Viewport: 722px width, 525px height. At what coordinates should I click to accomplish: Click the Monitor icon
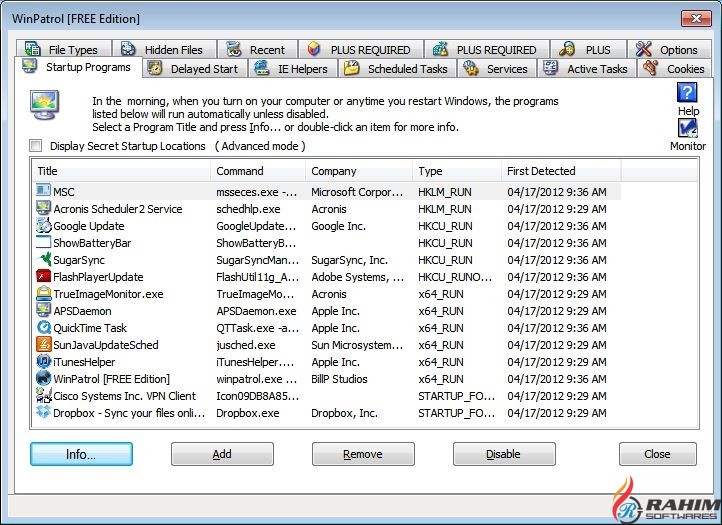pyautogui.click(x=687, y=129)
